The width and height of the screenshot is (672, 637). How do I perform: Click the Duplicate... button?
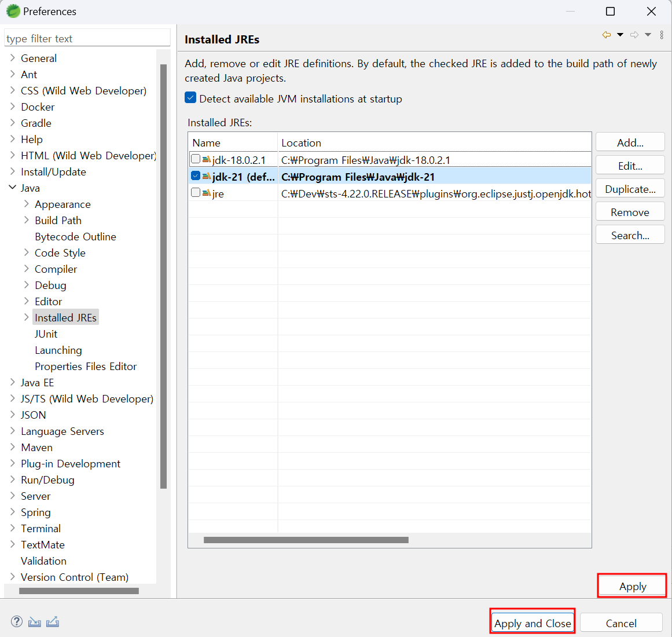[x=630, y=189]
